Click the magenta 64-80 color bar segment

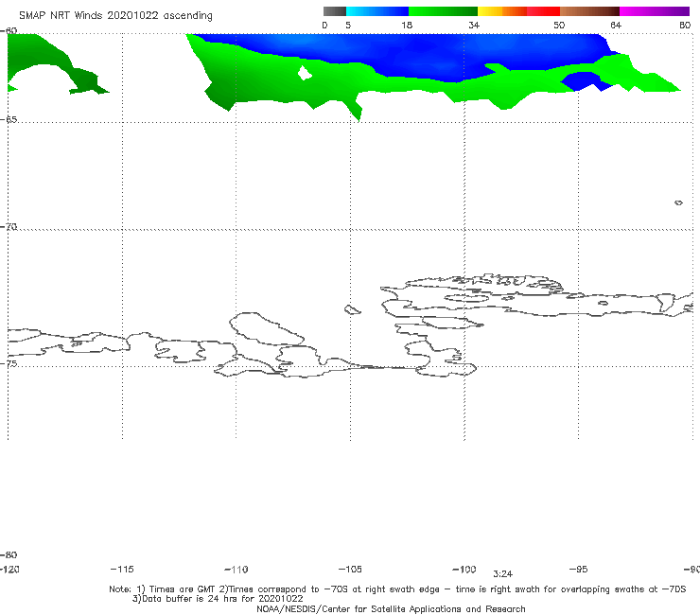point(655,11)
